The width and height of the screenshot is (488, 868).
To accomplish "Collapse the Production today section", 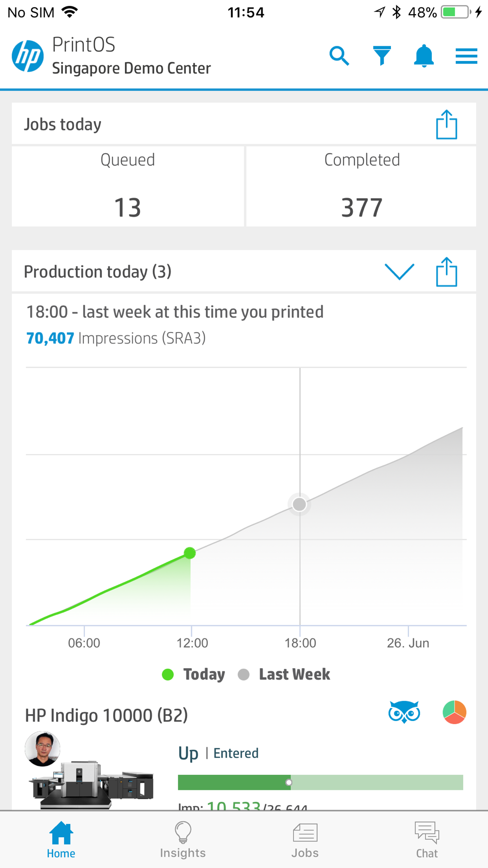I will point(399,272).
